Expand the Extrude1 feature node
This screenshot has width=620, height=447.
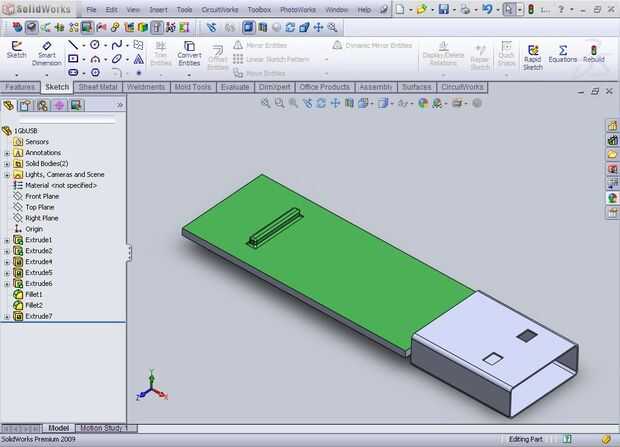pyautogui.click(x=7, y=240)
